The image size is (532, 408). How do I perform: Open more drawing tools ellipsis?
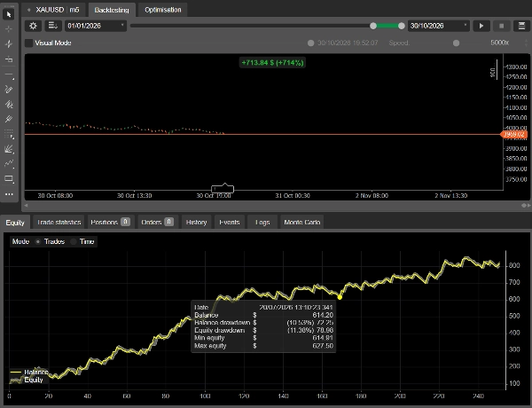[x=9, y=194]
